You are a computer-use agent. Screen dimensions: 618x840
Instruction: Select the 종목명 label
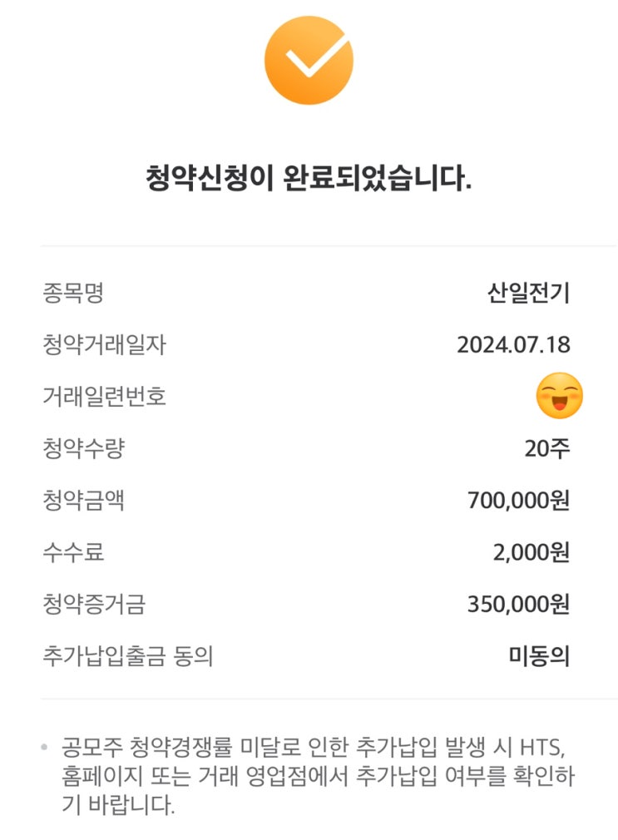(73, 293)
